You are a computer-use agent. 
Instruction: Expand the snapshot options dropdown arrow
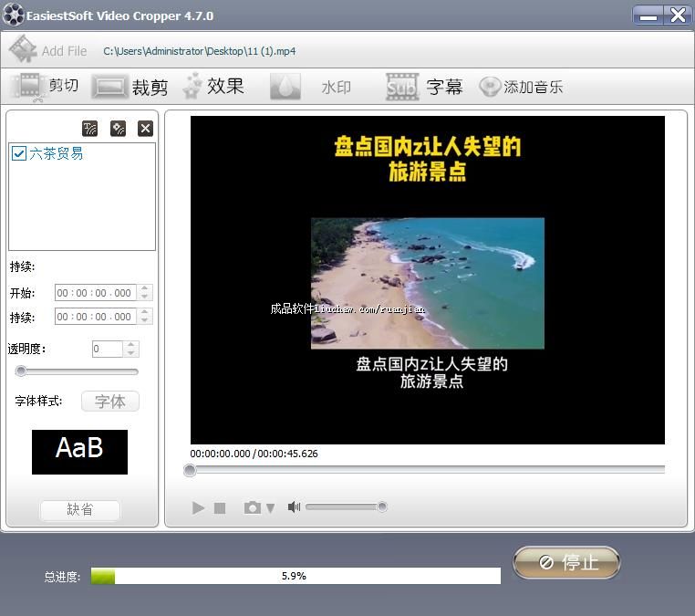coord(270,508)
